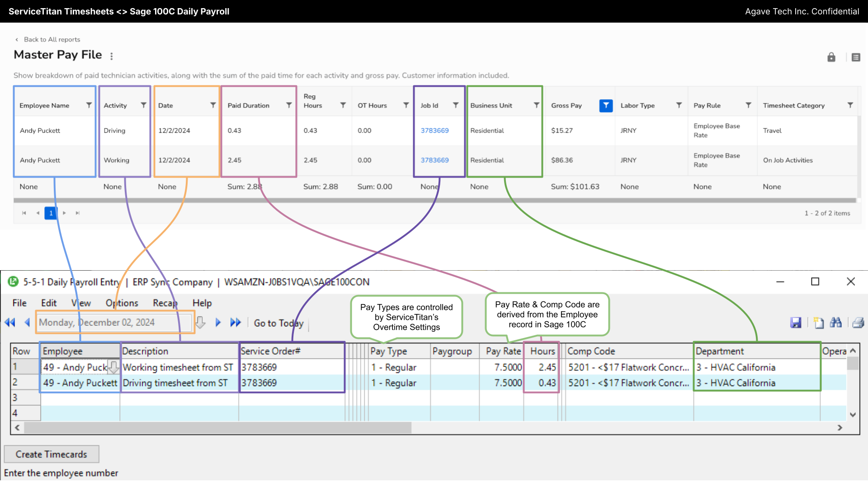Click the Comp Code column header
This screenshot has width=868, height=488.
tap(630, 351)
